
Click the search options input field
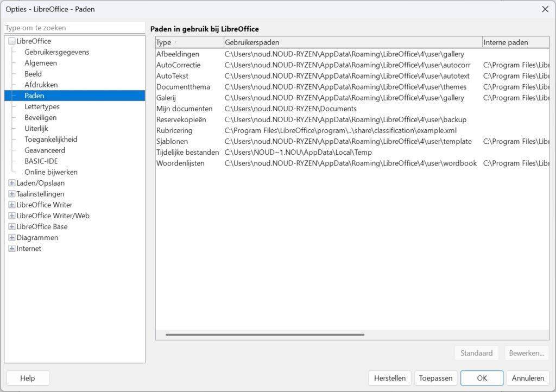tap(74, 28)
